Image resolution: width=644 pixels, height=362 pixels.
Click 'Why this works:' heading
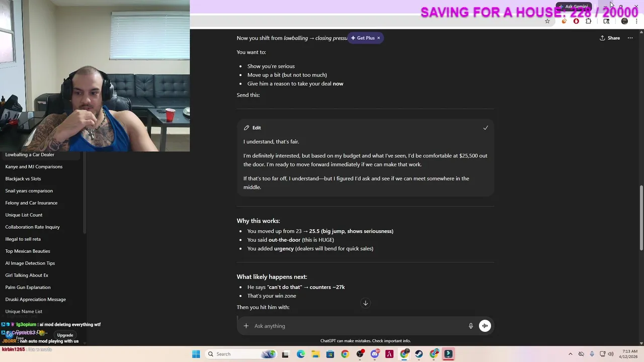point(258,221)
